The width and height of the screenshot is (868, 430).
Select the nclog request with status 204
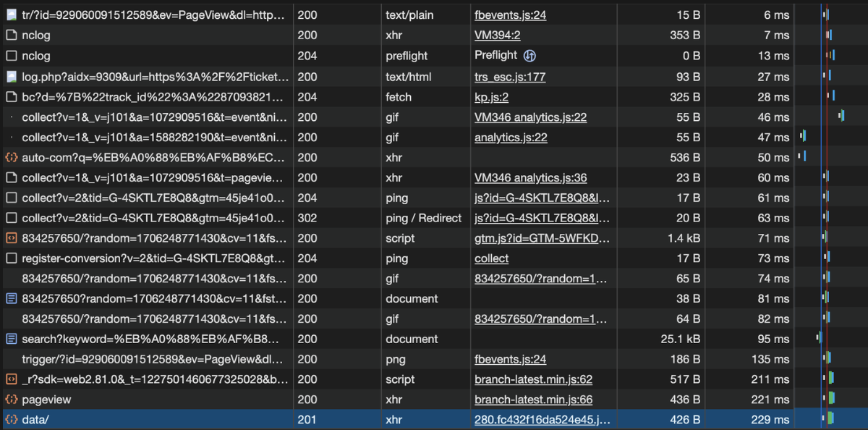coord(36,55)
